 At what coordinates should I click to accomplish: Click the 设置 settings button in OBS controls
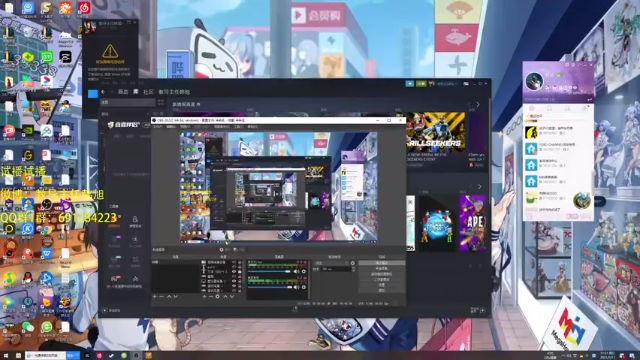[x=382, y=285]
